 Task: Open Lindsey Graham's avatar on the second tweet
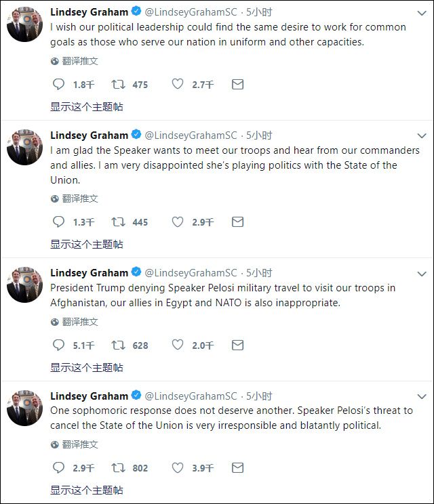tap(25, 147)
